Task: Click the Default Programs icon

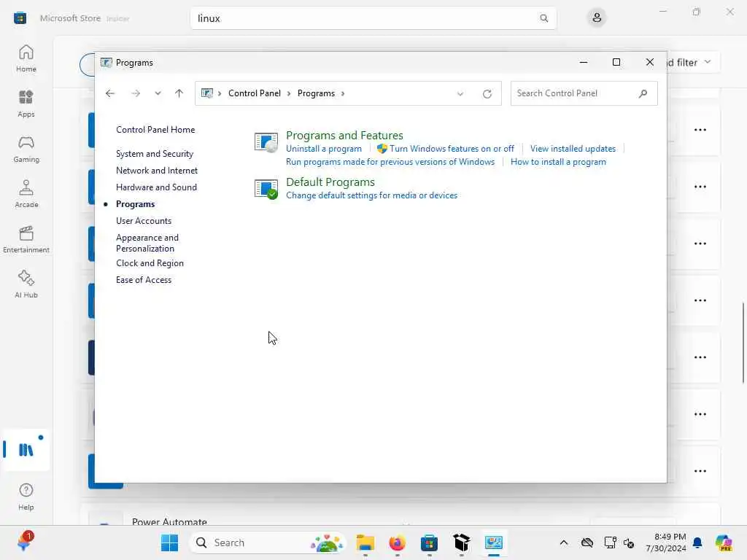Action: [x=266, y=189]
